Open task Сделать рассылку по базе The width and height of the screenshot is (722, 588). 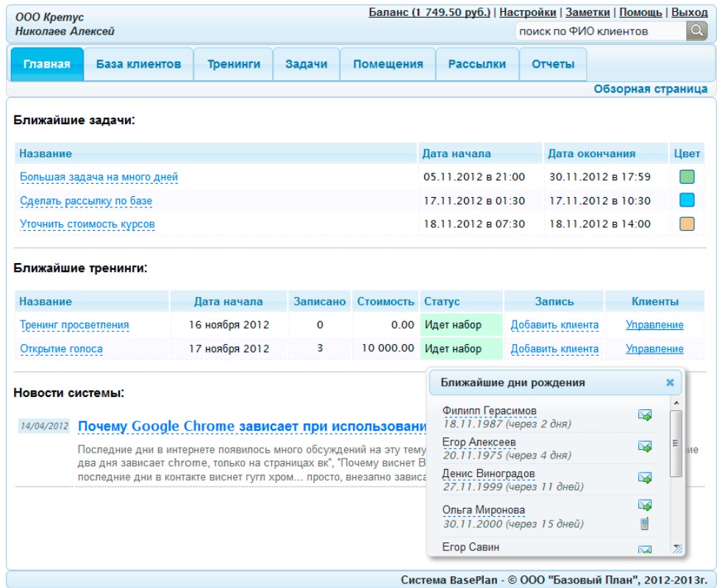(86, 201)
